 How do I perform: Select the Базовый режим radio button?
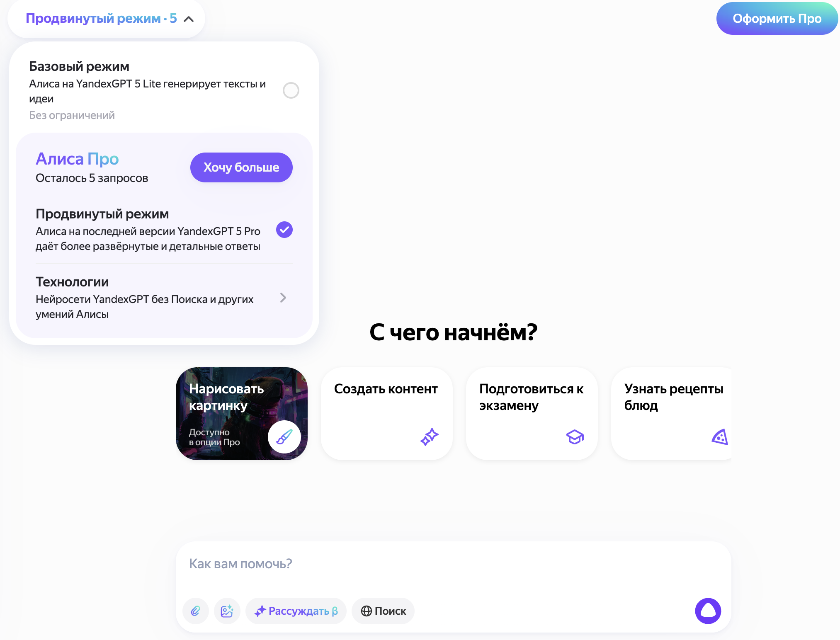point(291,90)
